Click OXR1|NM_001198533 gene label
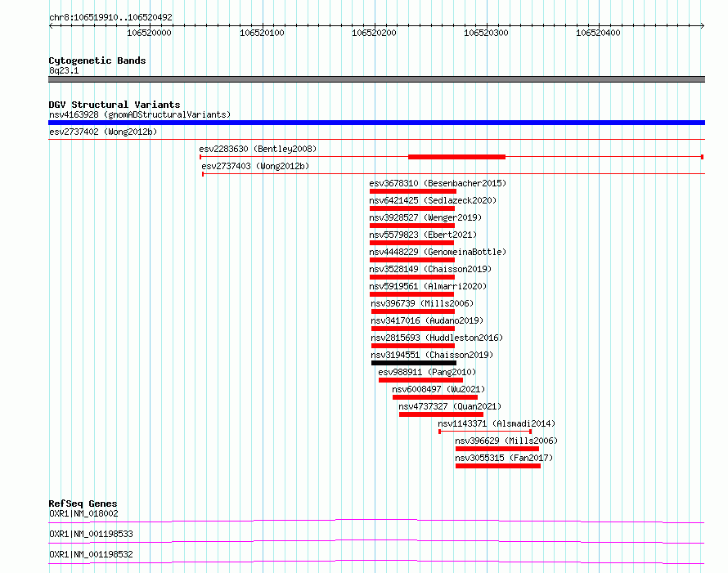This screenshot has height=573, width=728. coord(91,534)
